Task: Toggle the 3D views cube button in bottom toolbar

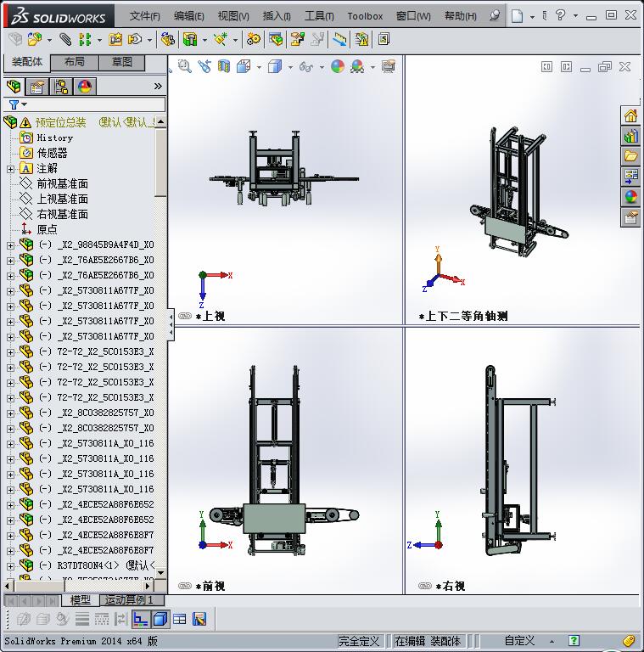Action: pyautogui.click(x=160, y=619)
